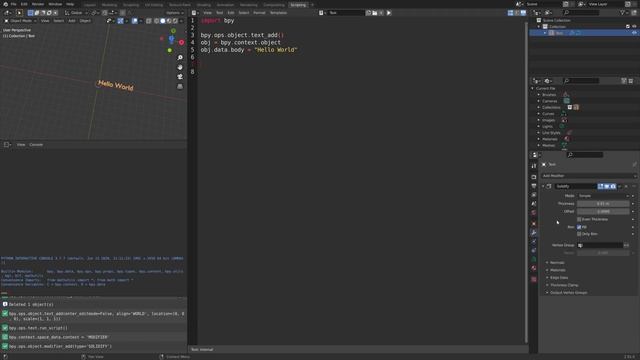Click code line 5 obj.data.body
This screenshot has width=640, height=360.
249,50
